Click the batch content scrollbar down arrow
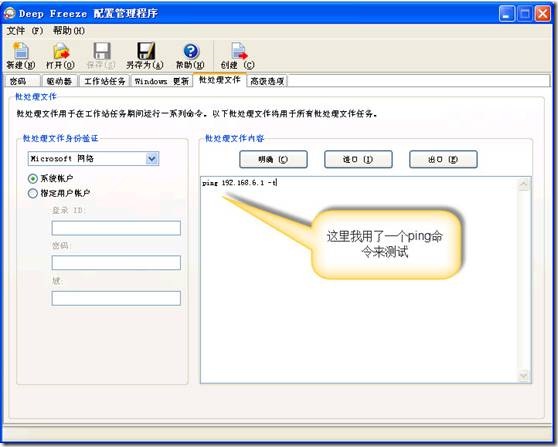 pyautogui.click(x=523, y=375)
